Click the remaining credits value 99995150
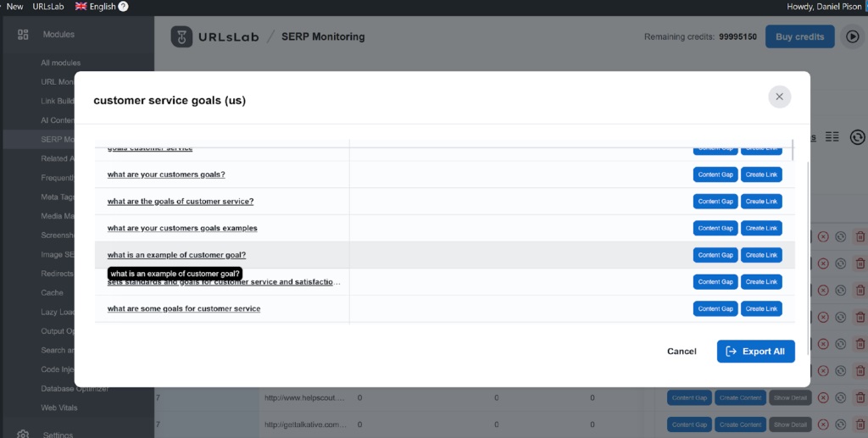Image resolution: width=868 pixels, height=438 pixels. (x=738, y=37)
